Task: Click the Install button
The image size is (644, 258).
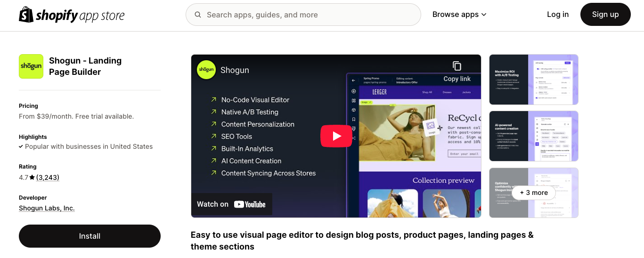Action: pyautogui.click(x=90, y=236)
